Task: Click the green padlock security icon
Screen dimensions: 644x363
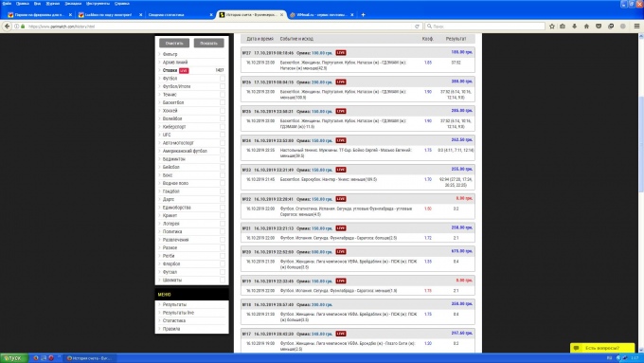Action: point(23,27)
